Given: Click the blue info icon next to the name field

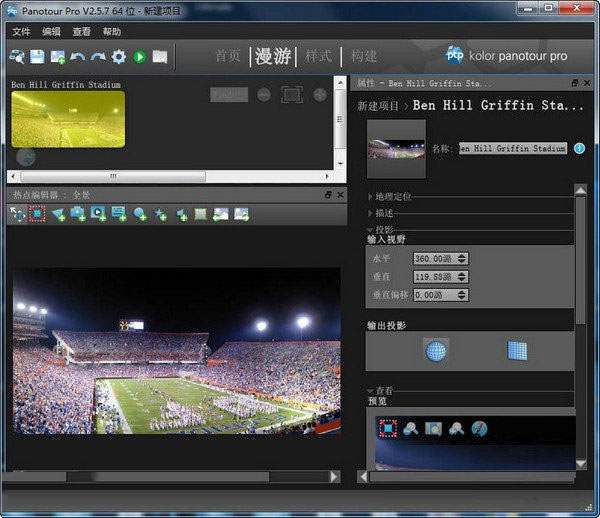Looking at the screenshot, I should coord(578,148).
